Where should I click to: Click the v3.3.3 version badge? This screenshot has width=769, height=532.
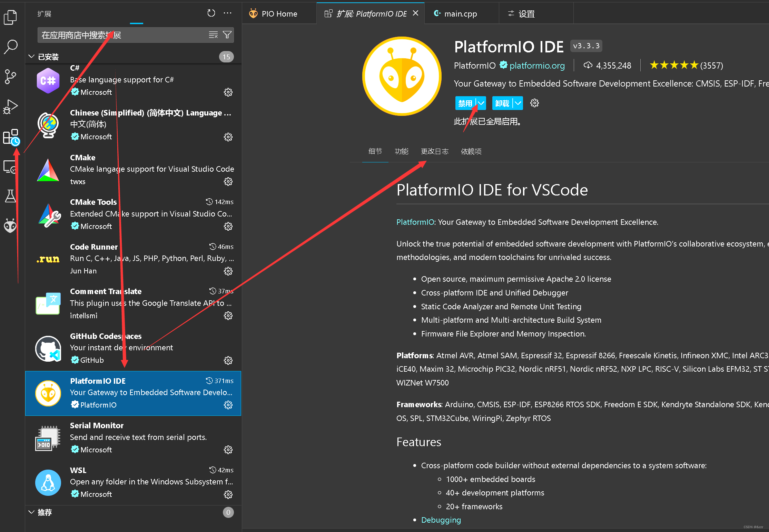(586, 46)
